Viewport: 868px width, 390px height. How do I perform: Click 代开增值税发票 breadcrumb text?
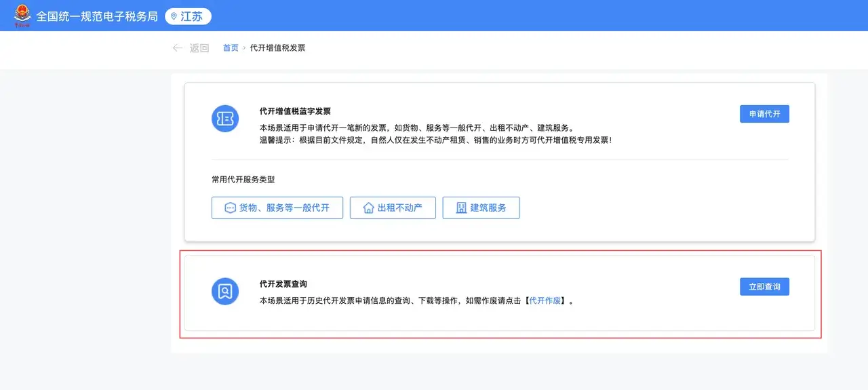(x=277, y=48)
